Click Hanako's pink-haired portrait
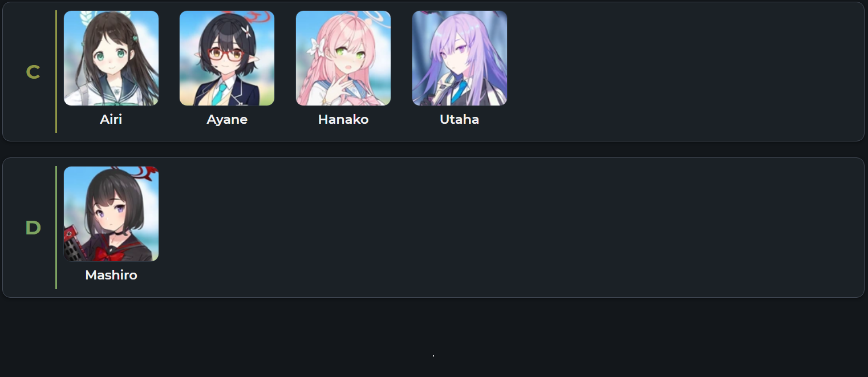 point(343,58)
